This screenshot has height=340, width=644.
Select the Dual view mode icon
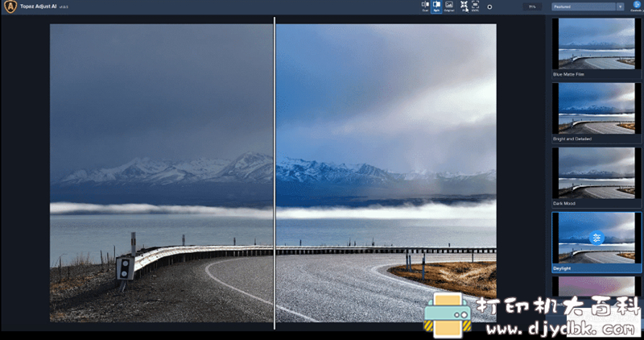point(425,6)
